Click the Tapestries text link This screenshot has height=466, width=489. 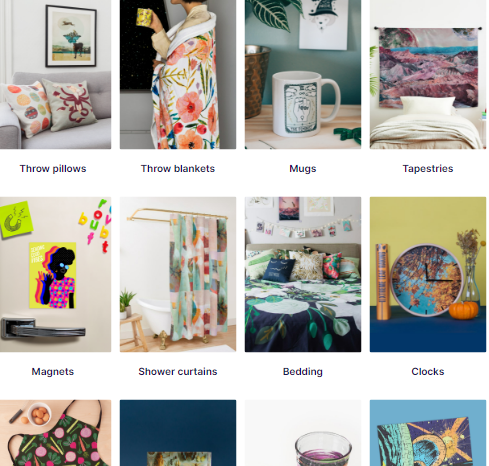pyautogui.click(x=428, y=169)
